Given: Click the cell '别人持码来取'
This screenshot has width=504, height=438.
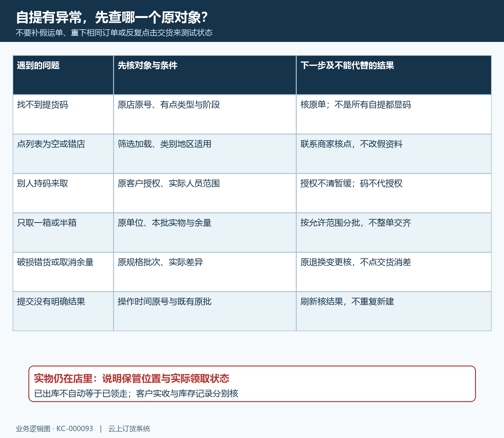Looking at the screenshot, I should [63, 193].
